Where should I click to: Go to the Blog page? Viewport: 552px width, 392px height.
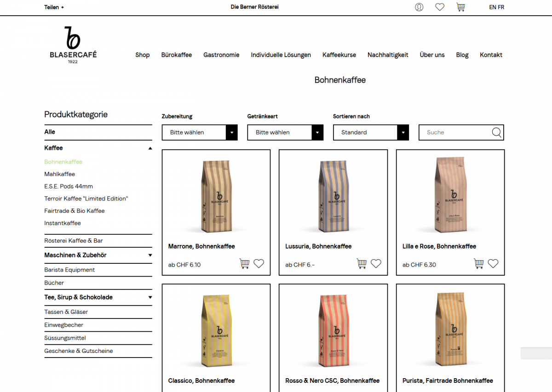[462, 55]
